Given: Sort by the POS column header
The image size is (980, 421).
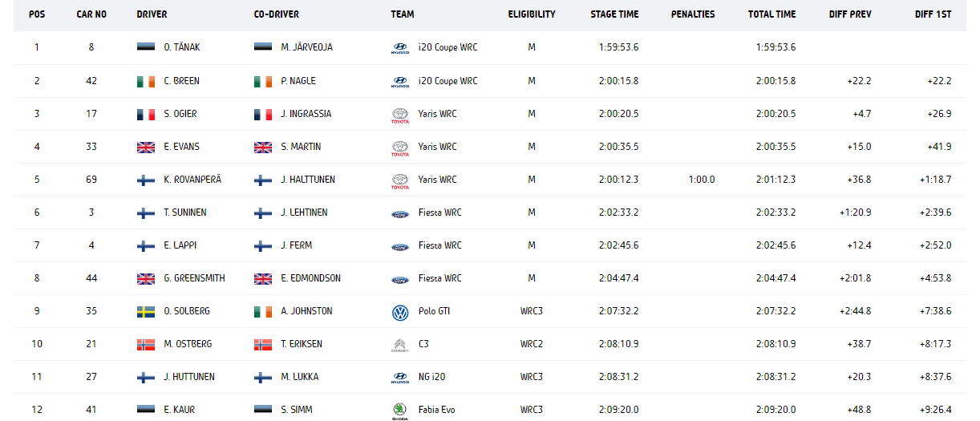Looking at the screenshot, I should coord(37,14).
